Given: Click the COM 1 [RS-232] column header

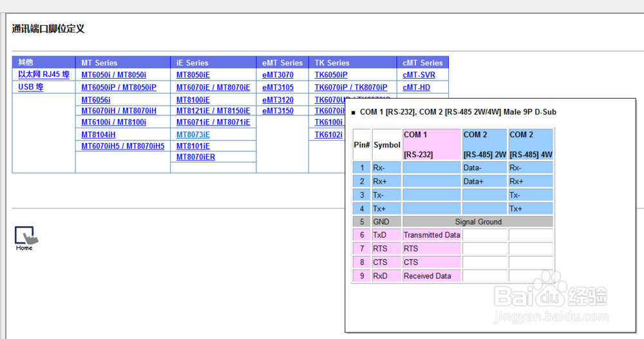Looking at the screenshot, I should coord(431,144).
